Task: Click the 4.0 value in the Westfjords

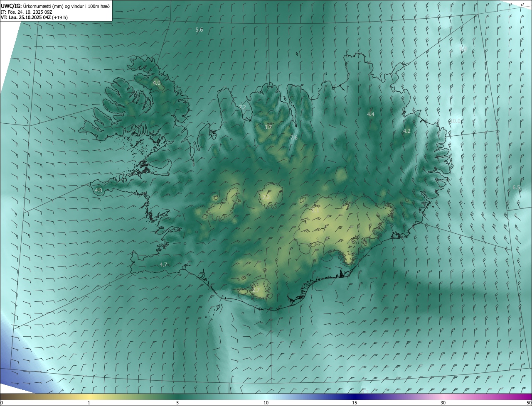Action: [x=157, y=83]
